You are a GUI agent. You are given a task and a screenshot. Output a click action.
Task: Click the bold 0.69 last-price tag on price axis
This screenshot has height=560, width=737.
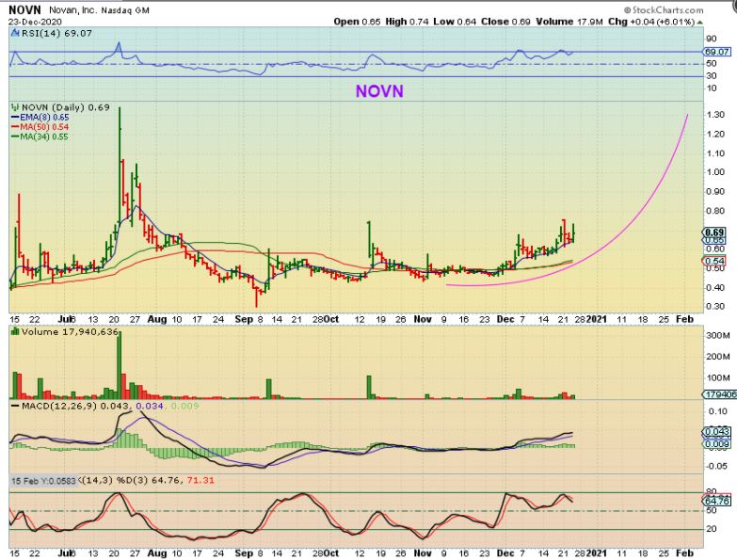point(714,232)
